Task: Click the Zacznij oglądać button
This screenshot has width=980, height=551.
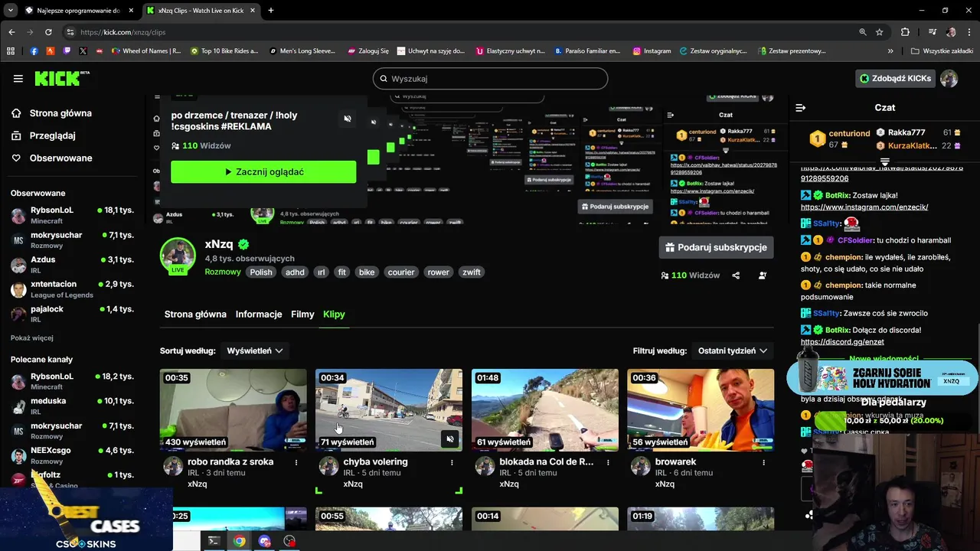Action: click(263, 172)
